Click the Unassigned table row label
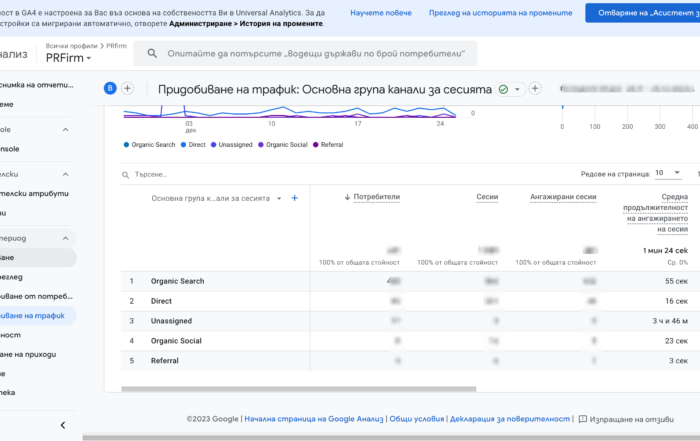The height and width of the screenshot is (441, 700). (x=171, y=321)
